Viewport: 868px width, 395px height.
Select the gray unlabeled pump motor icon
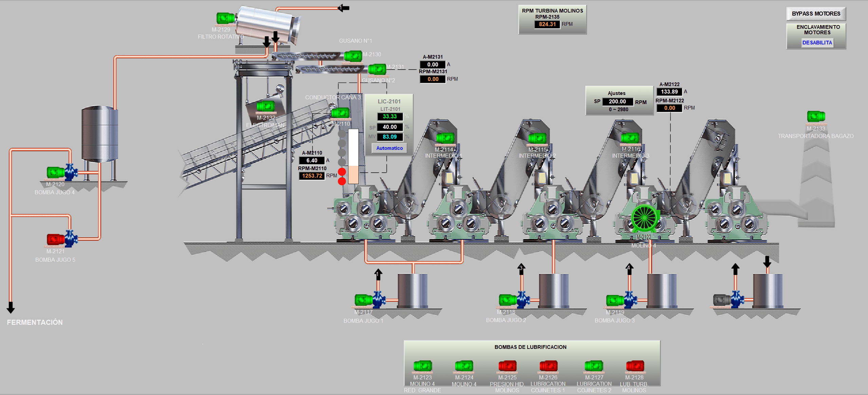point(722,300)
